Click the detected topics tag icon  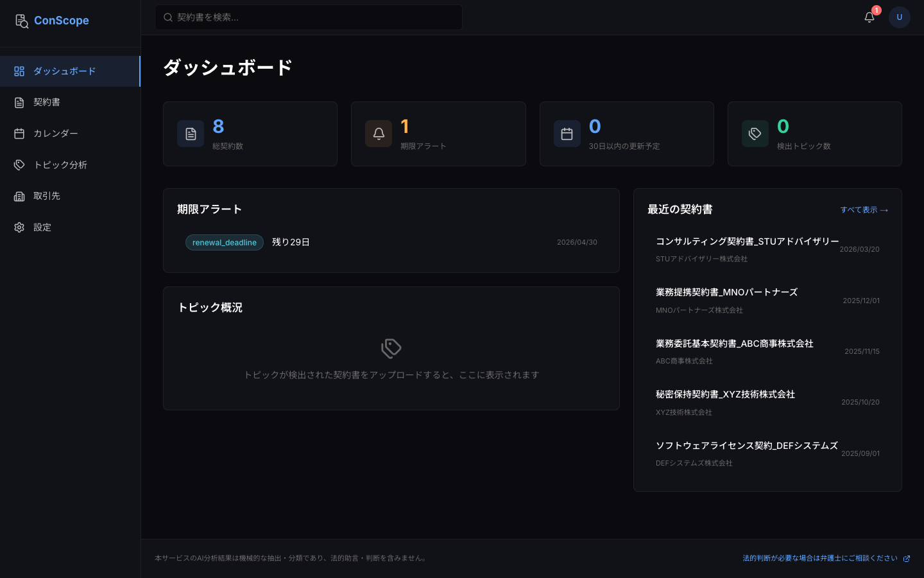[755, 134]
